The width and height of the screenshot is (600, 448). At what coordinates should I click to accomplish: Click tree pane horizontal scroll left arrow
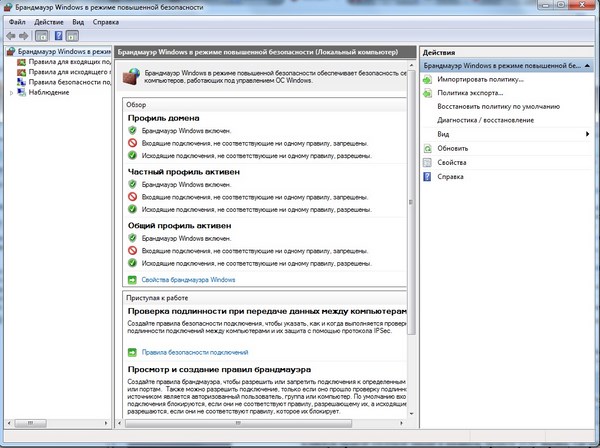click(x=10, y=423)
